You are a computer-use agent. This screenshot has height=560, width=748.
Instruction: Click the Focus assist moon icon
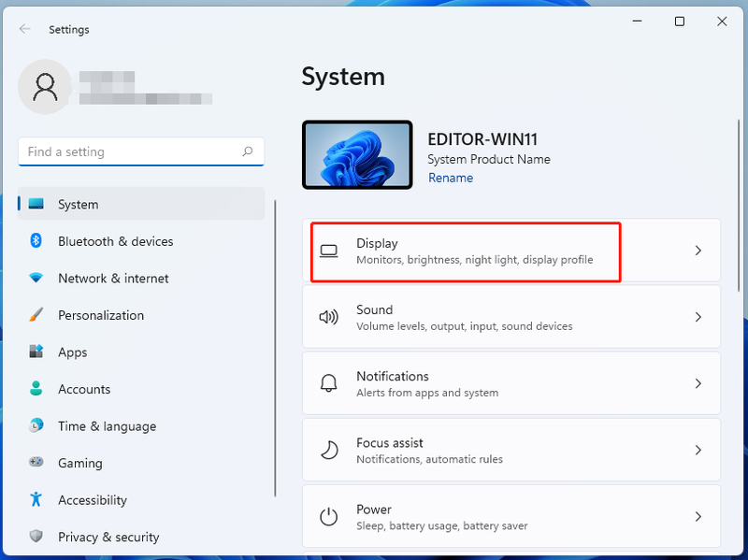[x=329, y=450]
